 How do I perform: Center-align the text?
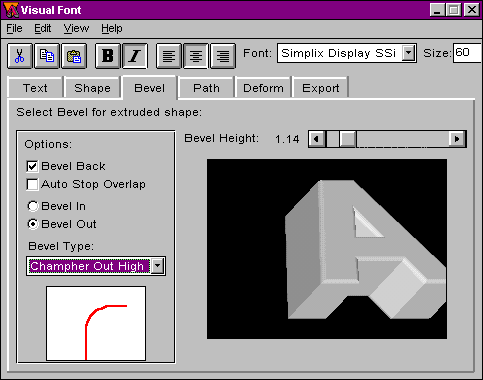click(196, 56)
